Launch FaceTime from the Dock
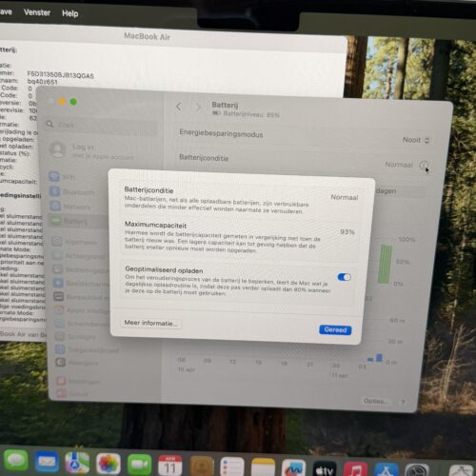The image size is (476, 476). click(x=139, y=465)
